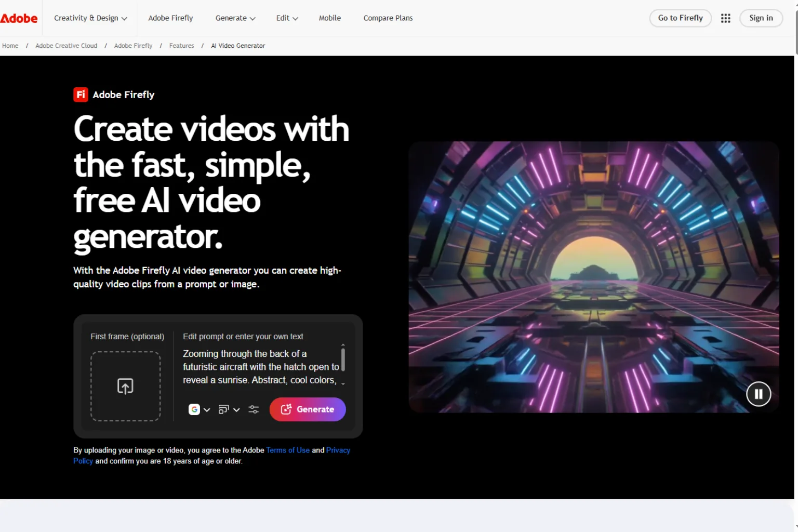The width and height of the screenshot is (798, 532).
Task: Click the red Generate button
Action: [x=308, y=409]
